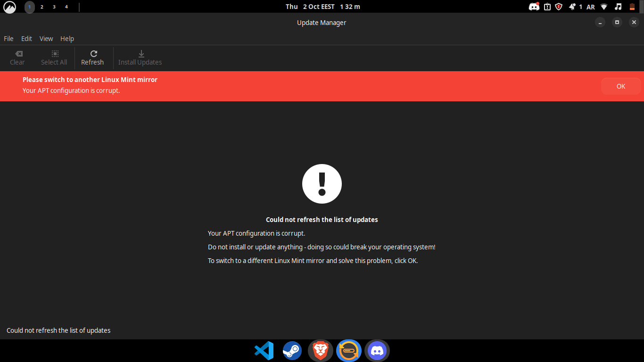644x362 pixels.
Task: Open the Help menu
Action: click(67, 39)
